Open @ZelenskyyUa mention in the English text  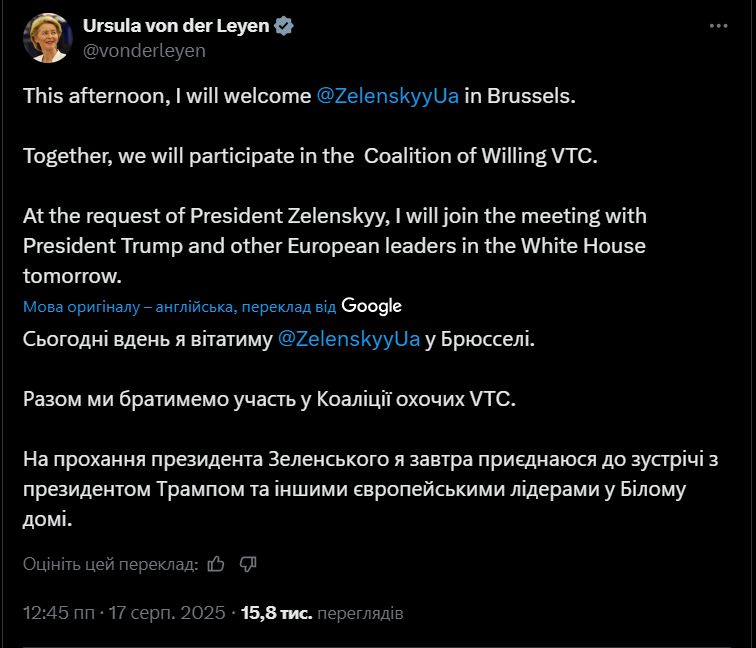388,98
